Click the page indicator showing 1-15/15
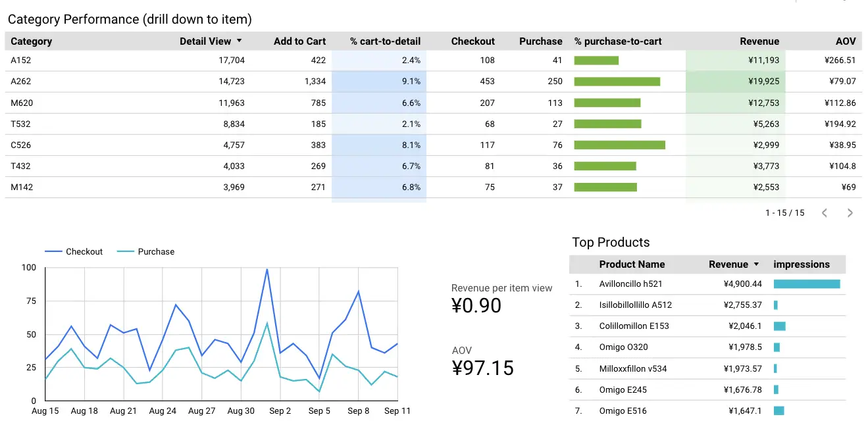The image size is (868, 423). [784, 212]
